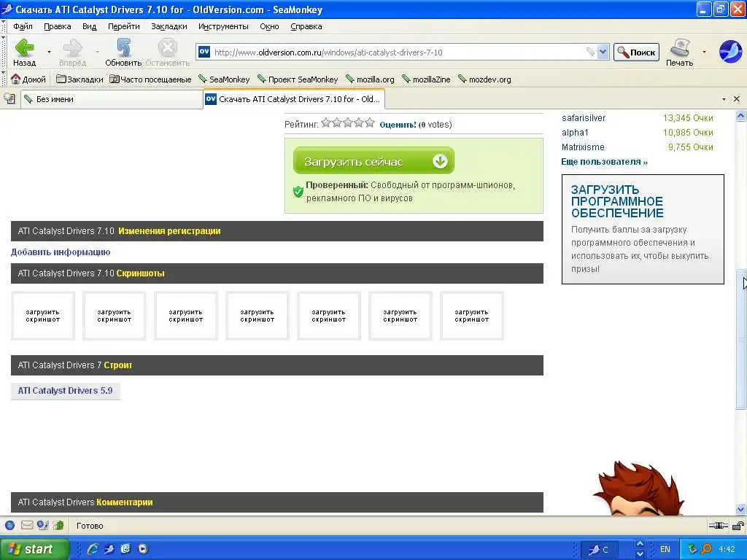Viewport: 747px width, 560px height.
Task: Click the Домой home bookmark
Action: click(x=28, y=79)
